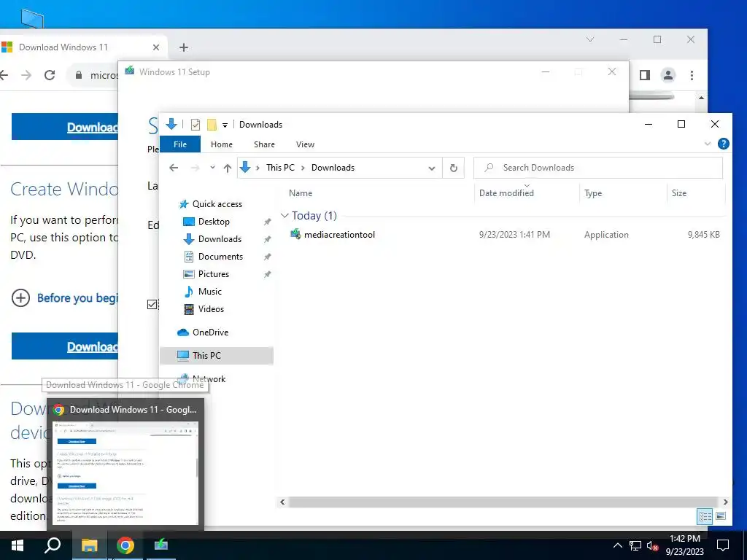Collapse the Today (1) group
Screen dimensions: 747x560
(x=285, y=216)
